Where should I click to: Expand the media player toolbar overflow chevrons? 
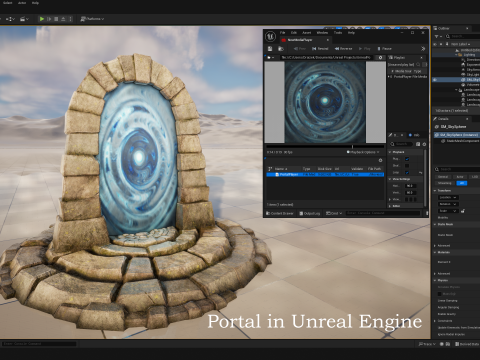[423, 49]
